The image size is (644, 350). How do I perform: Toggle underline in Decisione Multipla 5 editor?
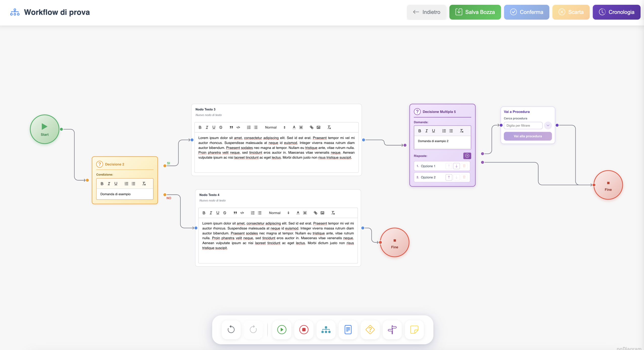(433, 131)
